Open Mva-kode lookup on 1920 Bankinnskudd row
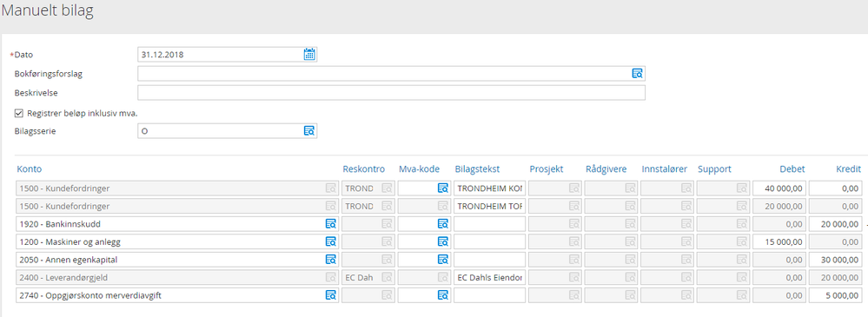The width and height of the screenshot is (868, 317). [443, 224]
